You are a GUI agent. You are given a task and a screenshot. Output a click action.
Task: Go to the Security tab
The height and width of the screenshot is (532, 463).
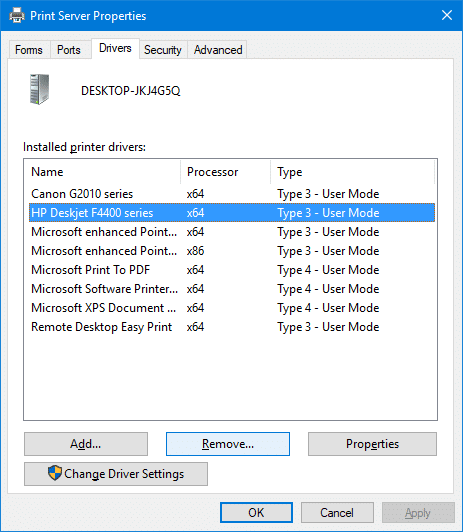click(163, 50)
